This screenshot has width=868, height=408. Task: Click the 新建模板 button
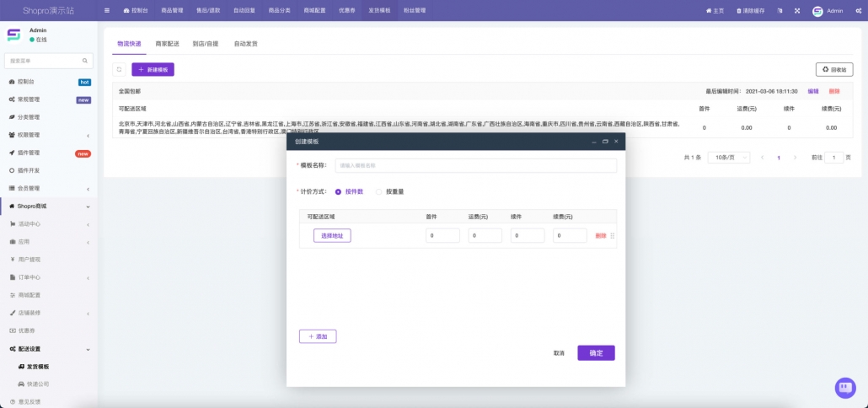153,69
